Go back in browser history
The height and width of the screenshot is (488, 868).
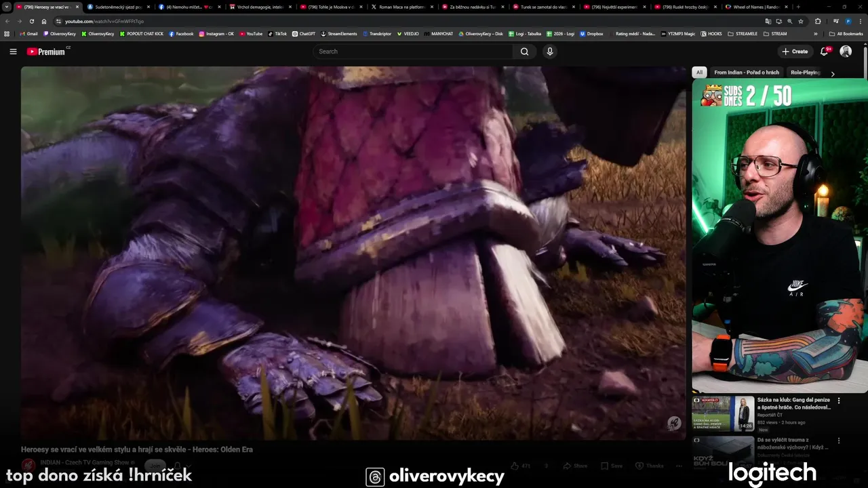7,21
